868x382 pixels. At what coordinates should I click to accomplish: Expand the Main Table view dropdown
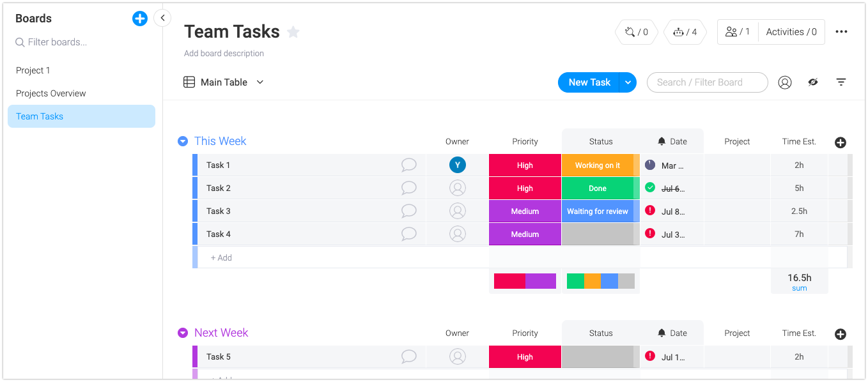click(260, 82)
